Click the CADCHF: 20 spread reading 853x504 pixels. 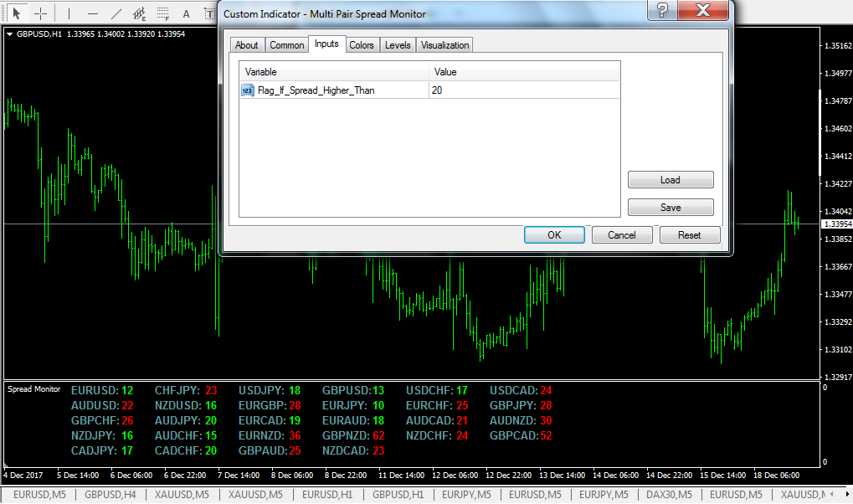point(186,450)
